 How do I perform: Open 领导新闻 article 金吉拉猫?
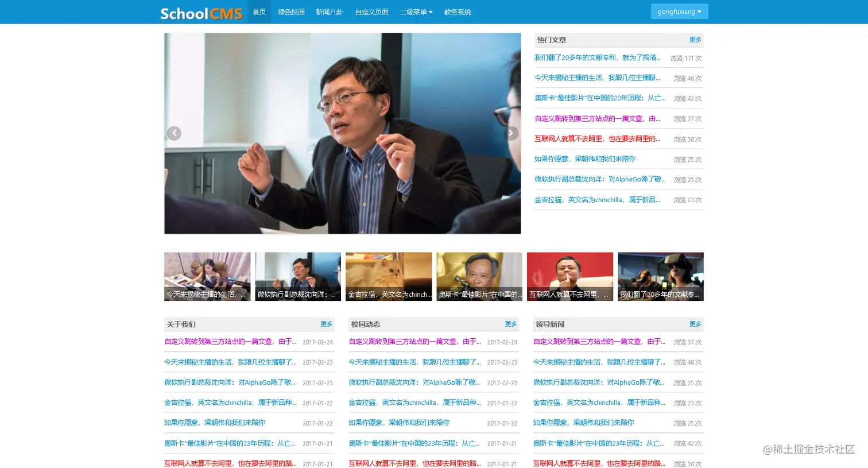click(x=599, y=403)
